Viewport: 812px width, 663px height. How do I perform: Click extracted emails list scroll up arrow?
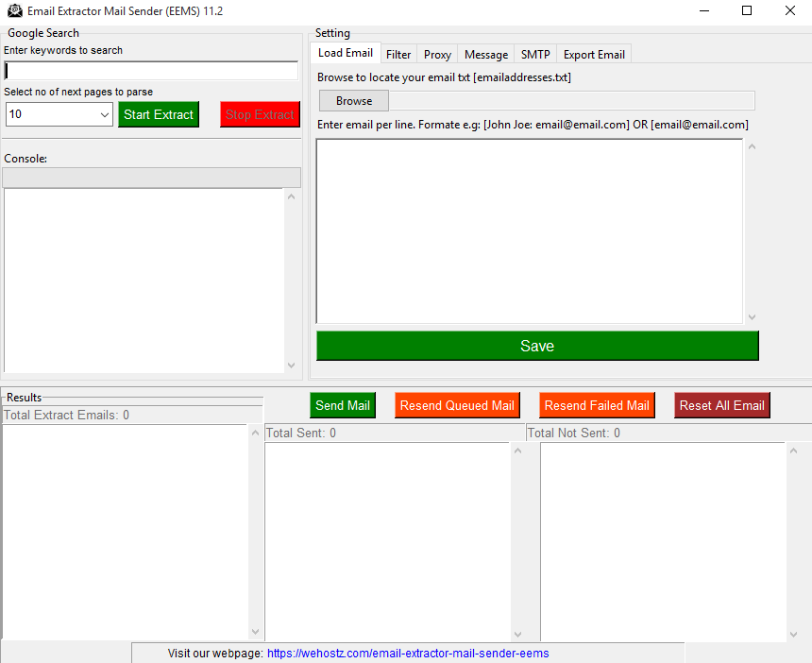(x=255, y=433)
